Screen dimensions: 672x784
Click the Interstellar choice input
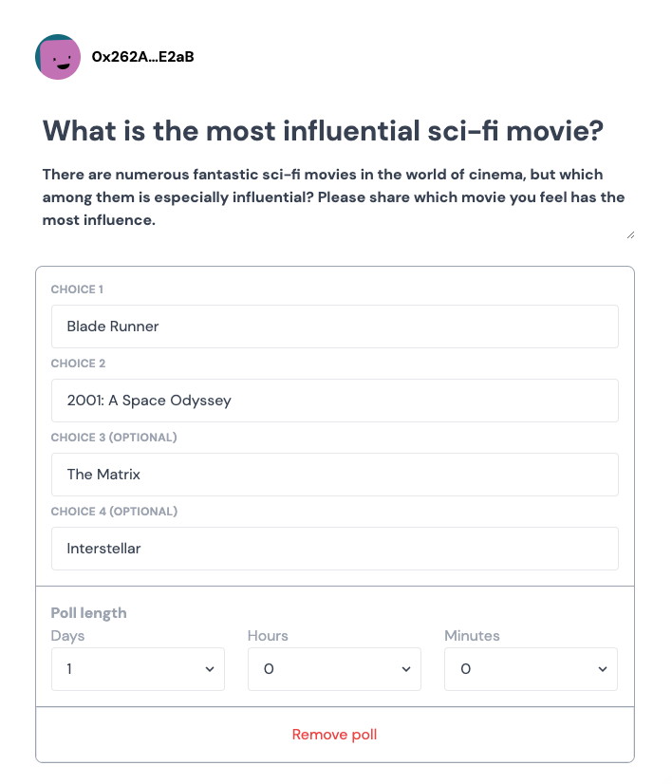pos(334,549)
